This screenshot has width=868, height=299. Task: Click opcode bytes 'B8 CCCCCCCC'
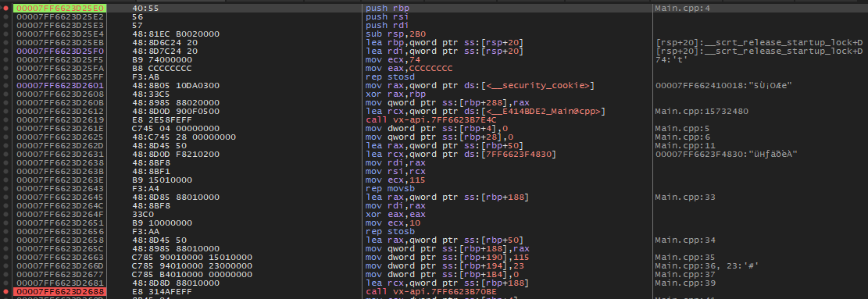click(x=163, y=68)
